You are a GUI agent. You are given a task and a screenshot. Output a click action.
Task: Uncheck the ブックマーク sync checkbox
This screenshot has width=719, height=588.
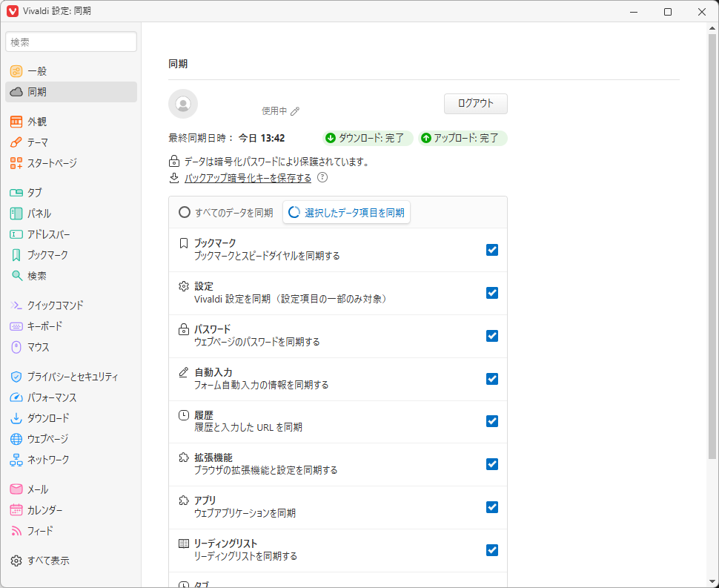[x=492, y=250]
